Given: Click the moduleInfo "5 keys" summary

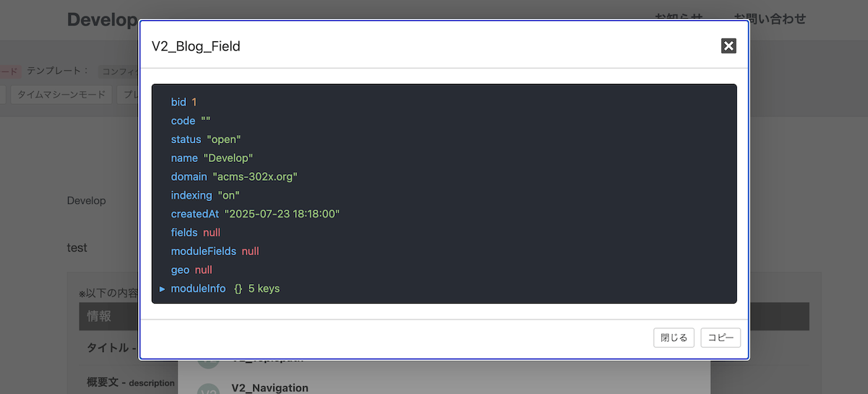Looking at the screenshot, I should (263, 288).
